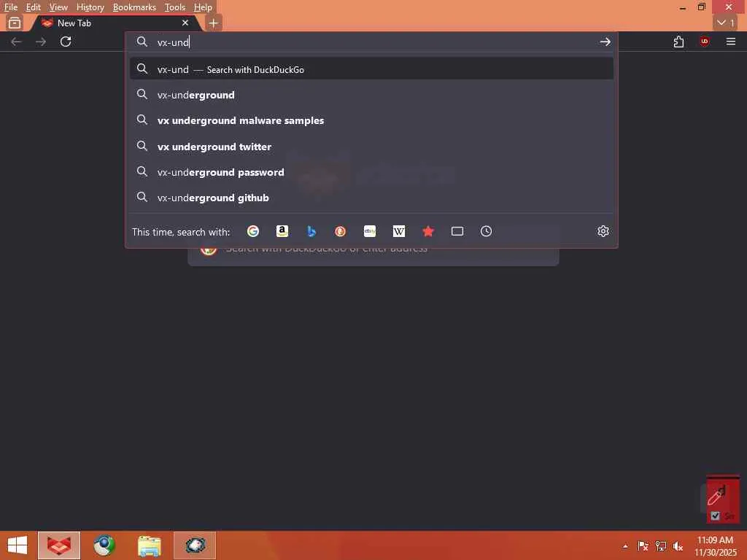
Task: Reload the current page
Action: pos(66,42)
